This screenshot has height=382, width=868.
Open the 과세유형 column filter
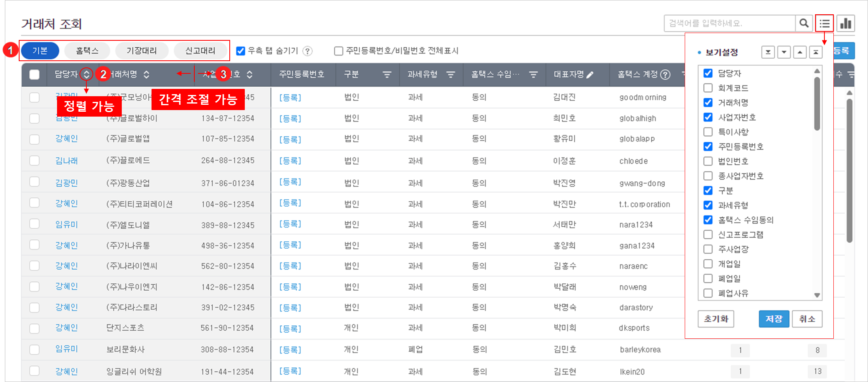tap(450, 75)
